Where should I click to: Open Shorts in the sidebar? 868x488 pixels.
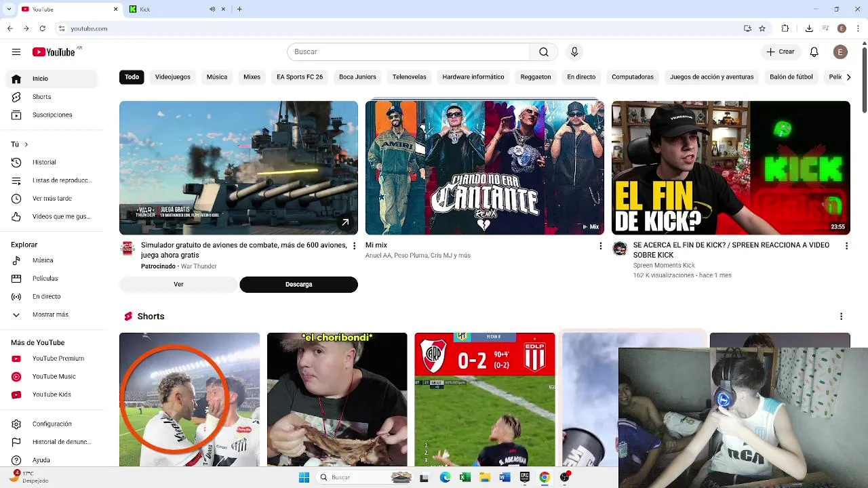tap(52, 97)
